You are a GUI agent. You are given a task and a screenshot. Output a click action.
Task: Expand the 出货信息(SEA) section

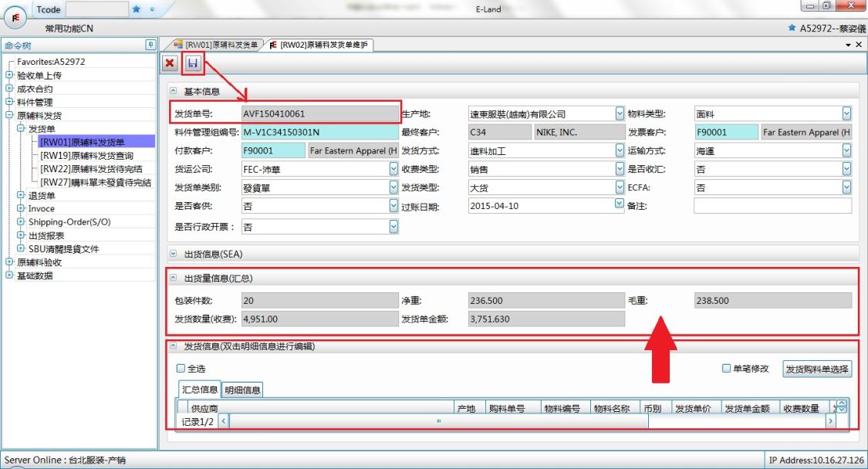pos(173,254)
